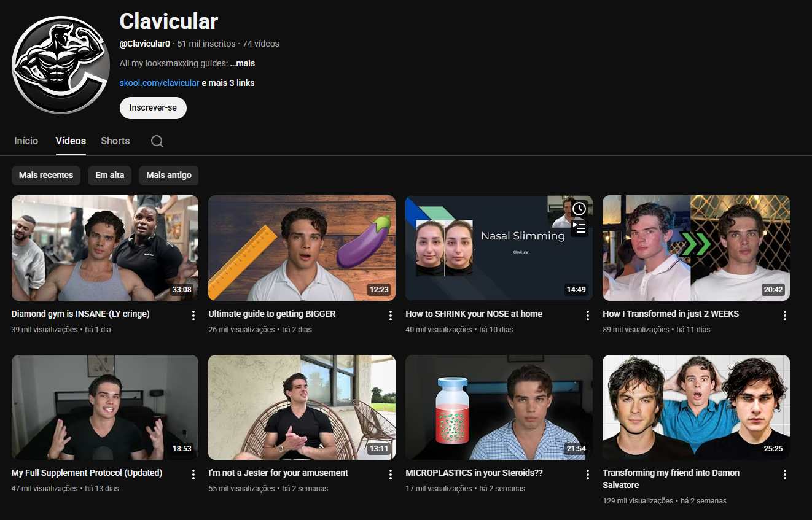Click the Inscrever-se subscribe button

[x=153, y=107]
